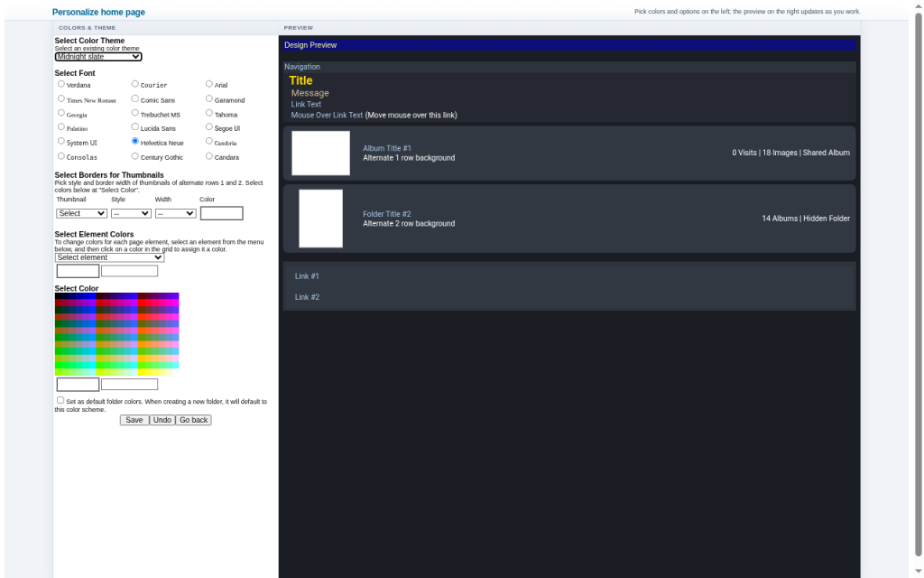Open Album Title #1 link

(x=387, y=149)
